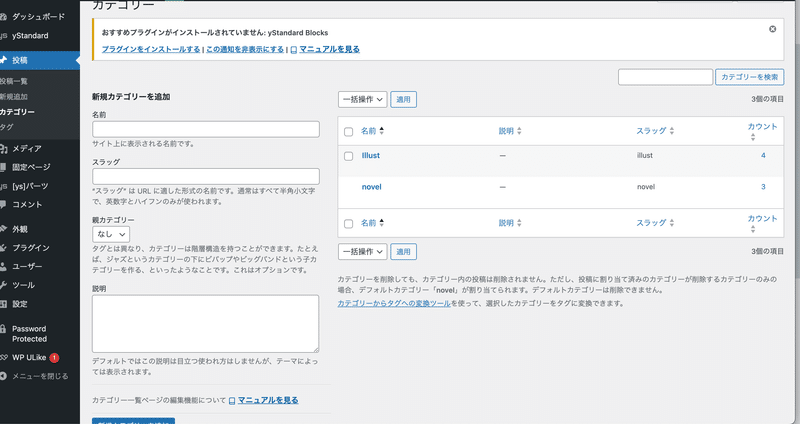
Task: Click the 説明 textarea
Action: (206, 323)
